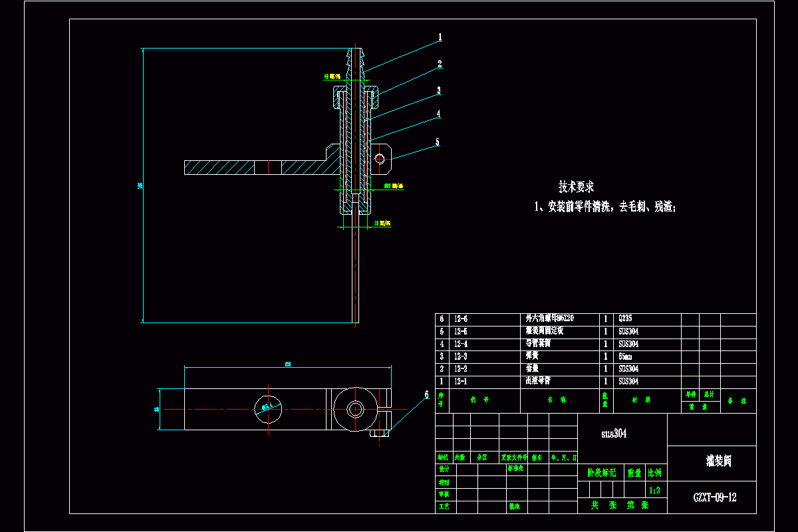
Task: Click the 备注 column header
Action: pyautogui.click(x=738, y=401)
